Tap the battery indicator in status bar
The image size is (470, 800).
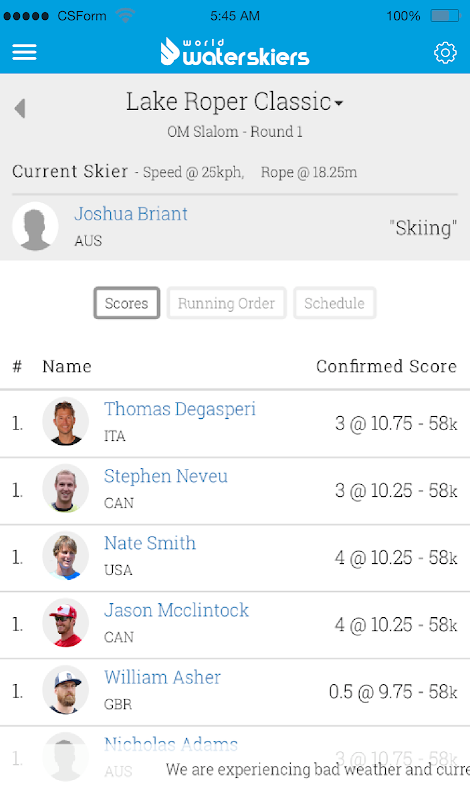[x=445, y=16]
